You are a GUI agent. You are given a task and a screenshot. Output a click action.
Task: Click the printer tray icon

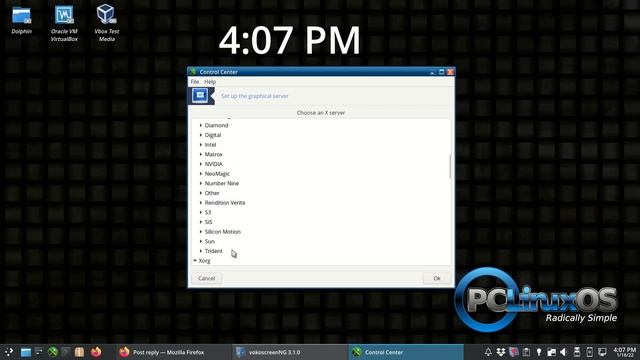point(577,352)
